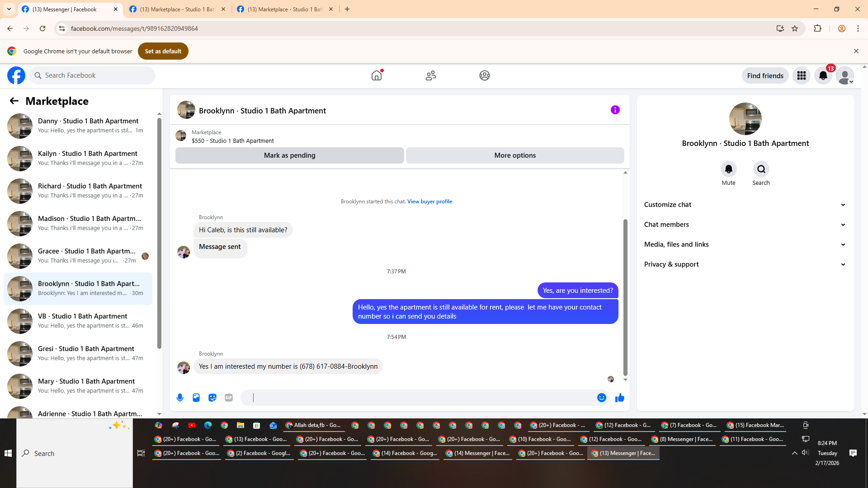Click the voice clip microphone icon
This screenshot has width=868, height=488.
[180, 398]
